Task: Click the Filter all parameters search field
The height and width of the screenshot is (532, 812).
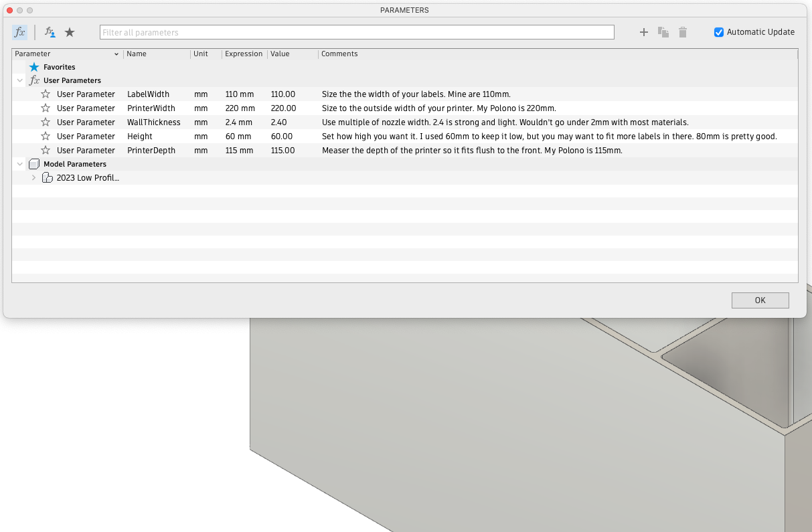Action: tap(357, 32)
